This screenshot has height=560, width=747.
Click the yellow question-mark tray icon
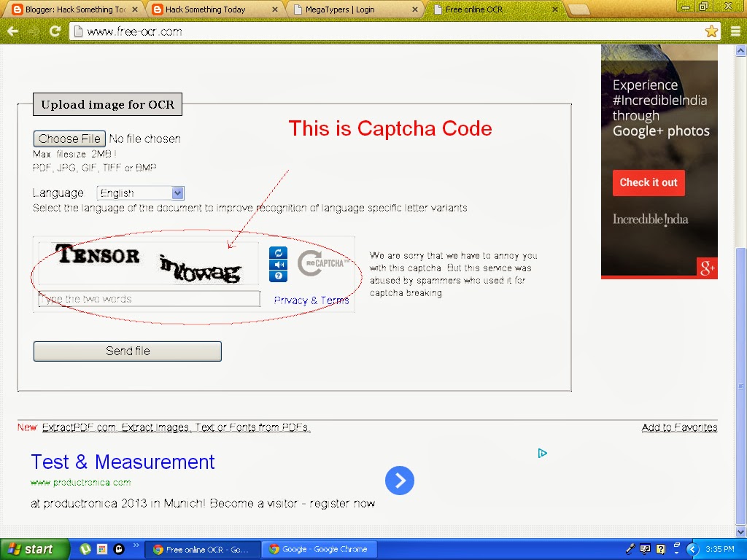tap(660, 549)
